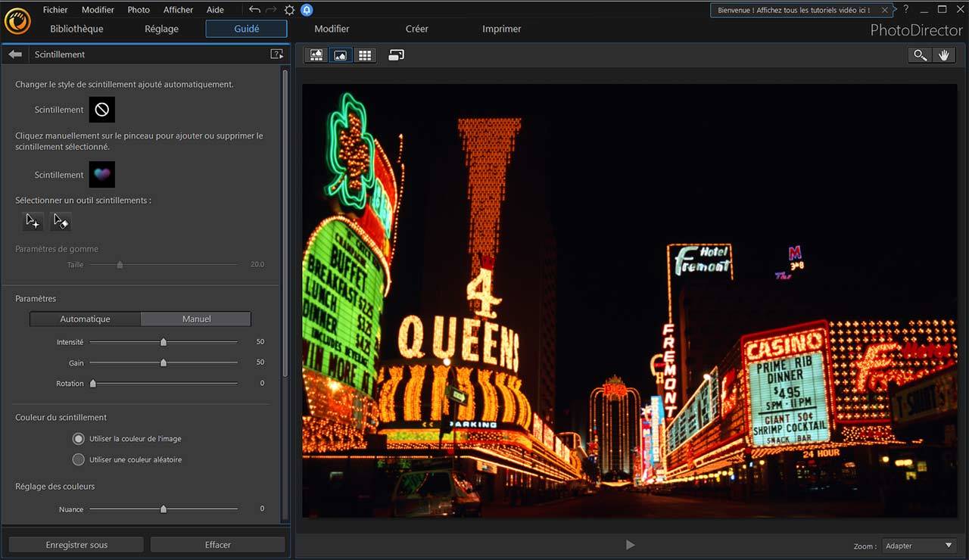The width and height of the screenshot is (969, 560).
Task: Open the heart-shaped sparkle style picker
Action: [x=101, y=174]
